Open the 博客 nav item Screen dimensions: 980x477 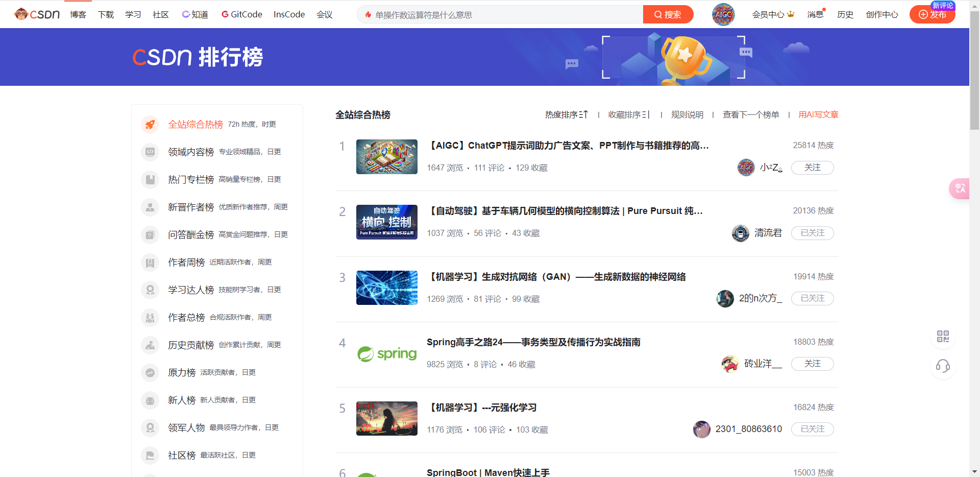pyautogui.click(x=78, y=14)
